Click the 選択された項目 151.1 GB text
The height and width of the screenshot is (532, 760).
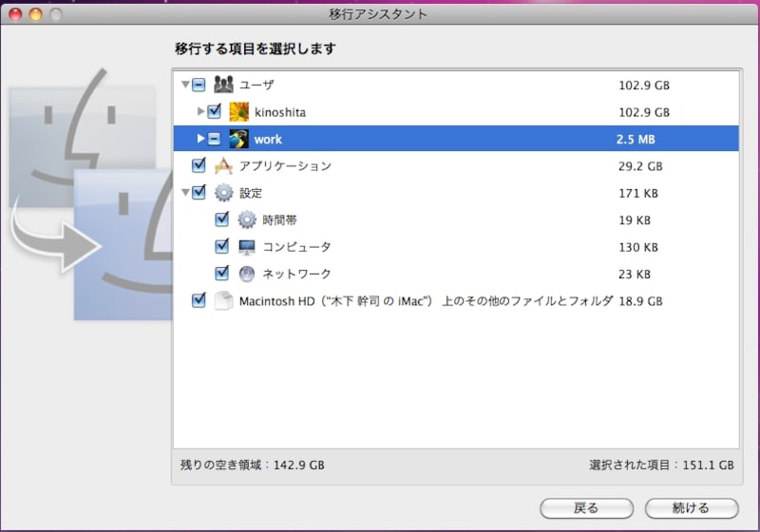click(661, 465)
